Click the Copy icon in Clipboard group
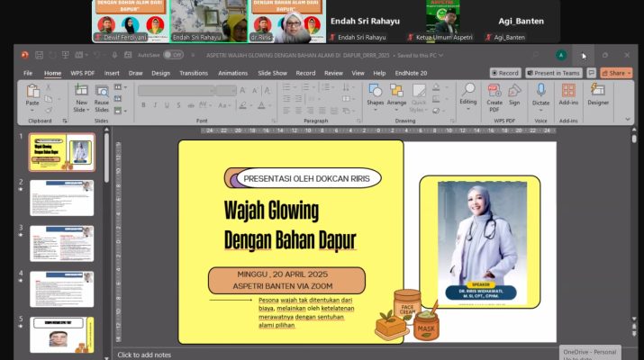644x360 pixels. 49,99
